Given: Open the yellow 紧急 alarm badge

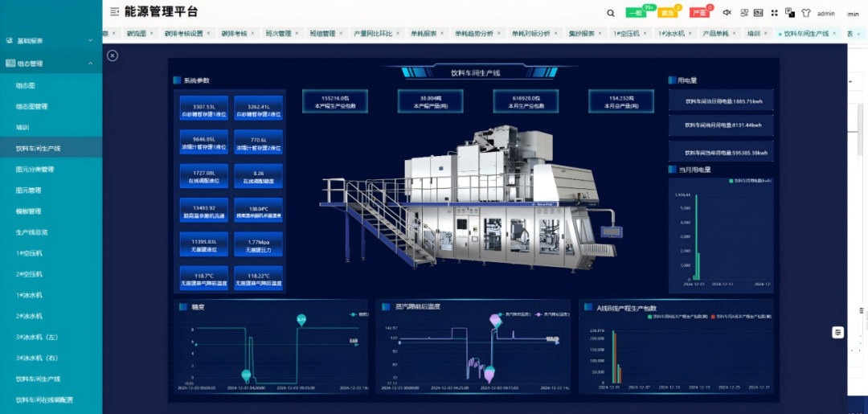Looking at the screenshot, I should [668, 13].
